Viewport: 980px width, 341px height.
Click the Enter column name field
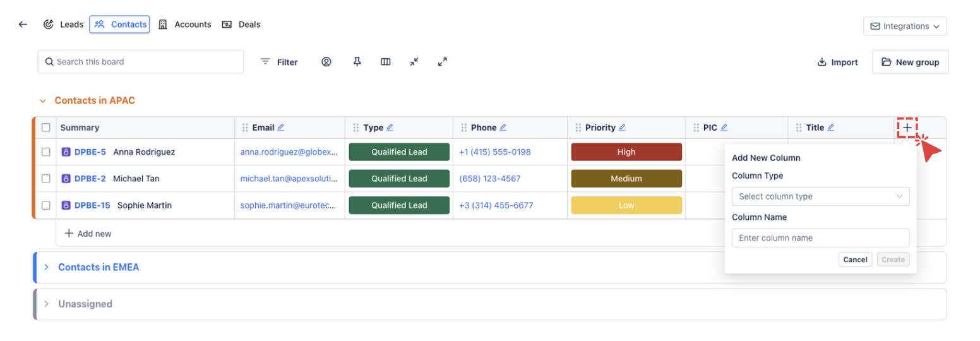click(820, 238)
